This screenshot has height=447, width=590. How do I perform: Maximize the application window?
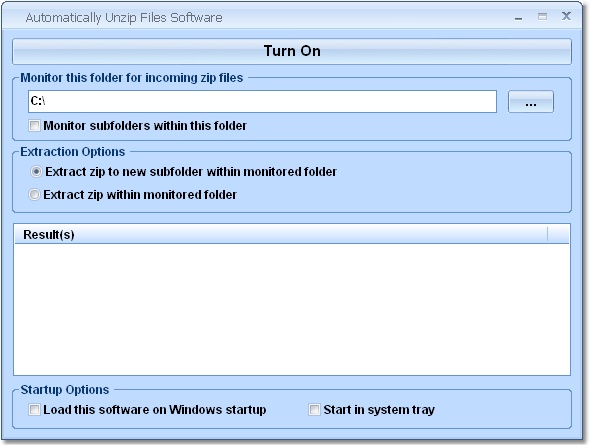542,17
